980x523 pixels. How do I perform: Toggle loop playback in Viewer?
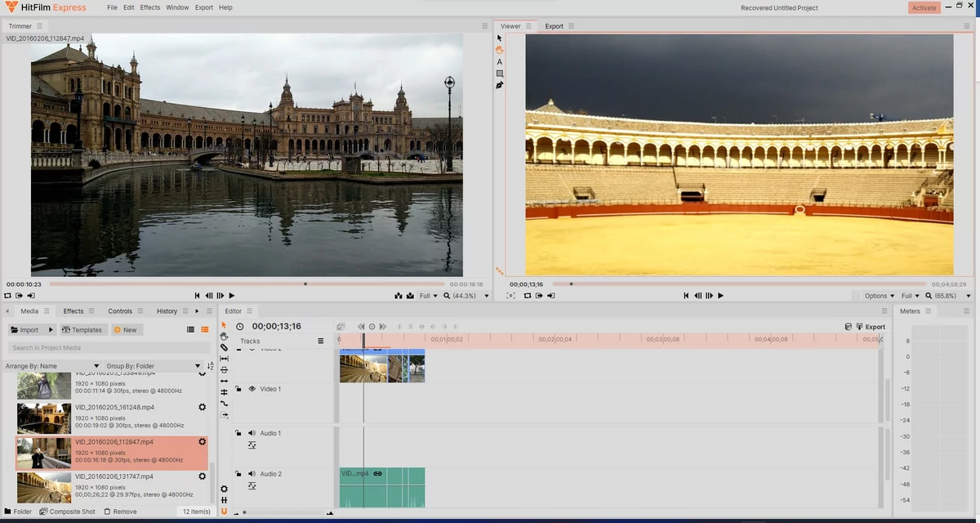(x=528, y=296)
